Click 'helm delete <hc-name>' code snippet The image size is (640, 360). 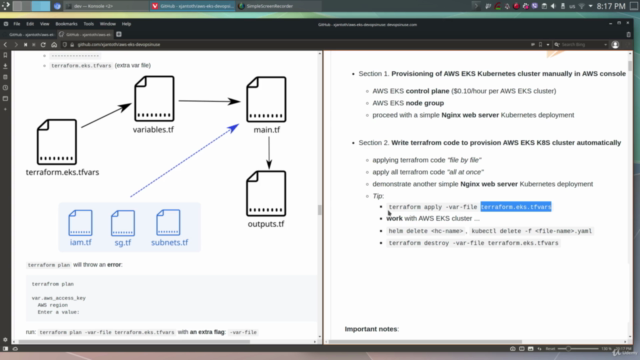[x=426, y=231]
